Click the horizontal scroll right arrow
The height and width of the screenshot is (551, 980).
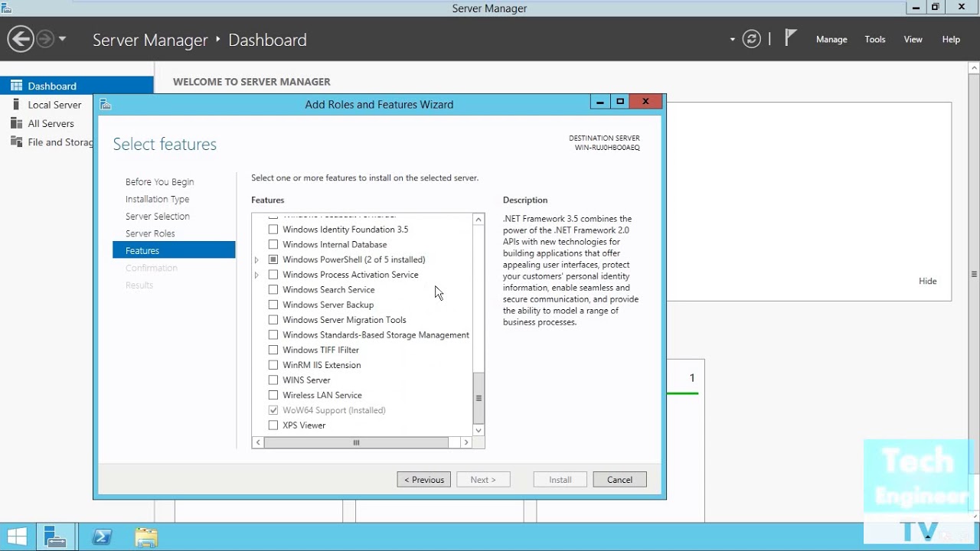(465, 442)
